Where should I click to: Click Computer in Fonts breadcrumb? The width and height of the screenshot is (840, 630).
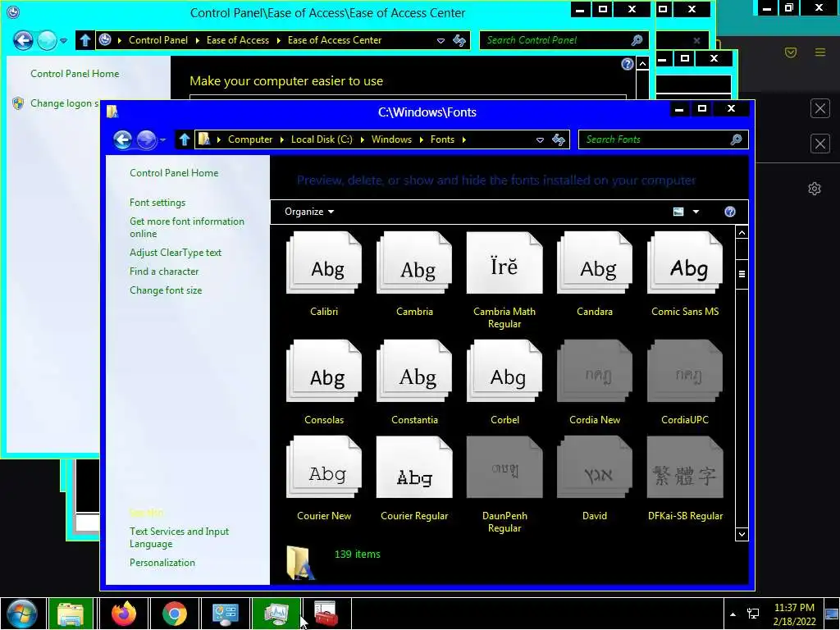(x=250, y=139)
